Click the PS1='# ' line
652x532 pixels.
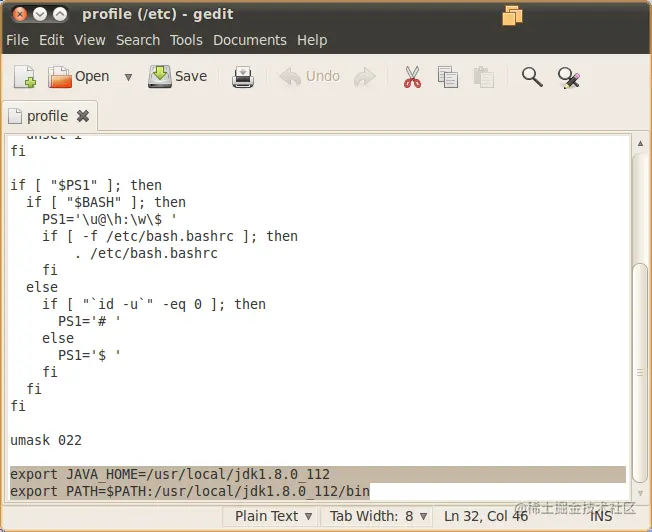[x=89, y=321]
